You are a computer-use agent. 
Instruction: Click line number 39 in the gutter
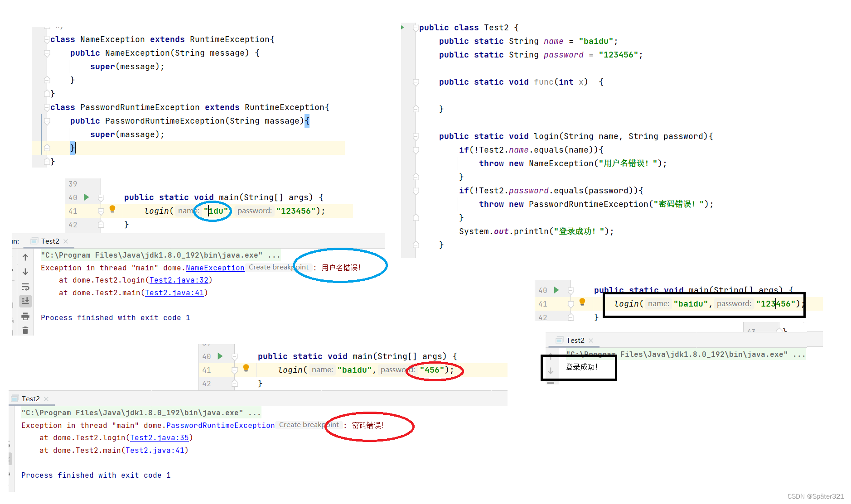point(73,184)
